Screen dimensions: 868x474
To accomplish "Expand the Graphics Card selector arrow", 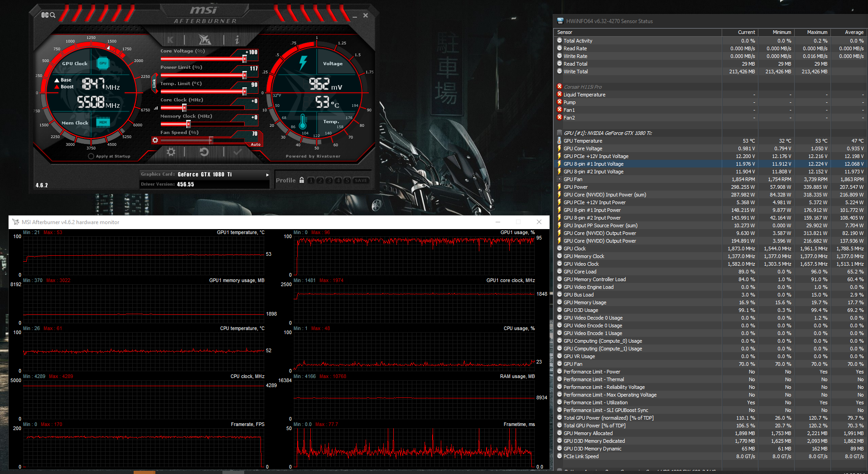I will click(267, 175).
